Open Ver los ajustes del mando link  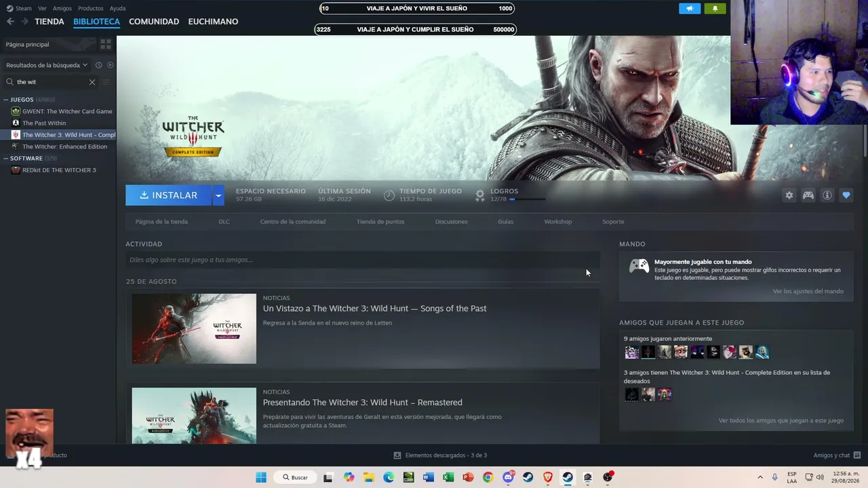pos(808,291)
